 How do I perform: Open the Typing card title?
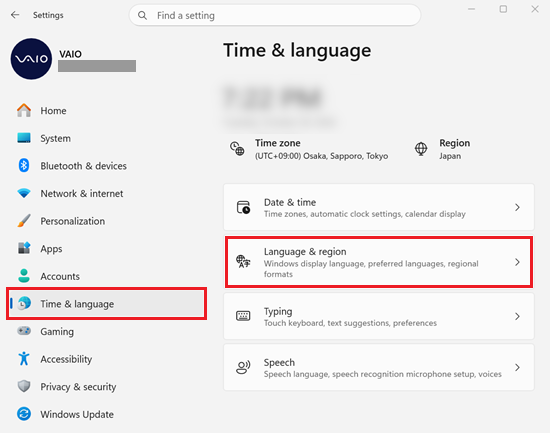(278, 312)
